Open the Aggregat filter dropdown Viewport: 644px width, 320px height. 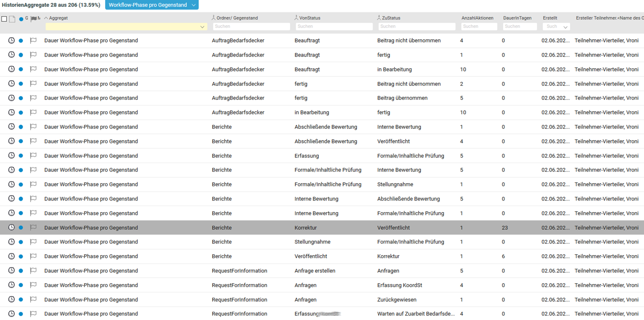(203, 27)
